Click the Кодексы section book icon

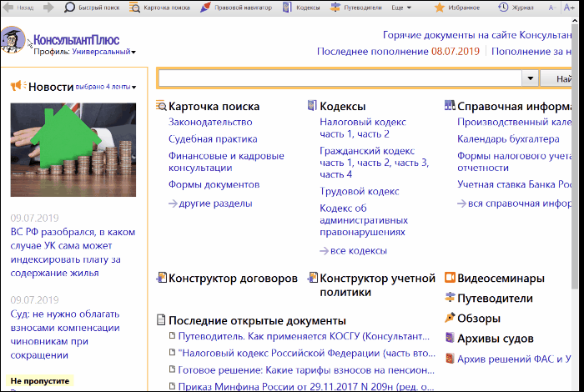[x=312, y=106]
